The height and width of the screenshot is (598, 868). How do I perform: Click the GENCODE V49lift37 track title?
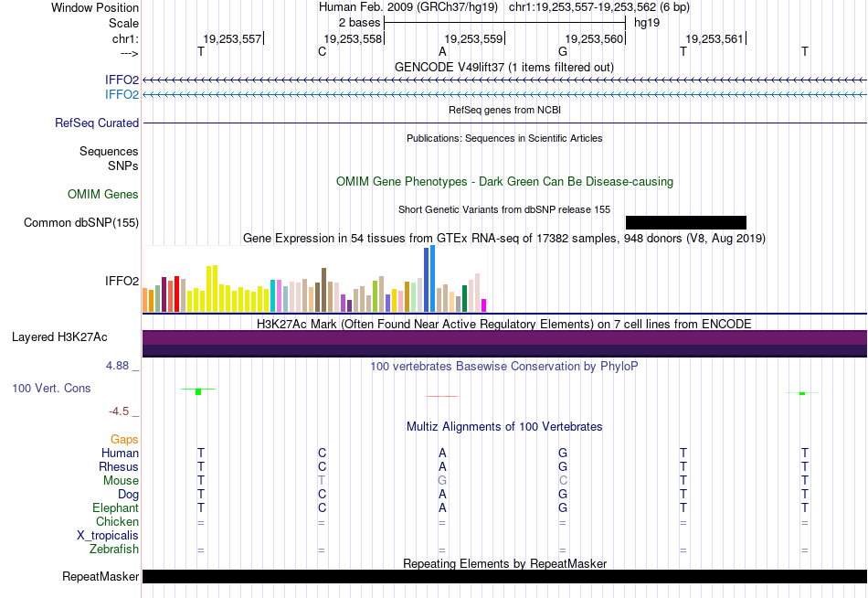503,67
